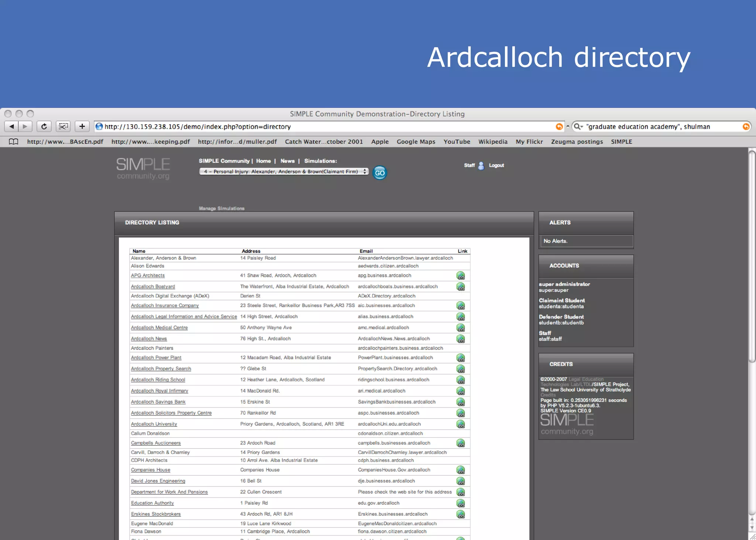Click the round blue GO button
The height and width of the screenshot is (540, 756).
tap(379, 173)
